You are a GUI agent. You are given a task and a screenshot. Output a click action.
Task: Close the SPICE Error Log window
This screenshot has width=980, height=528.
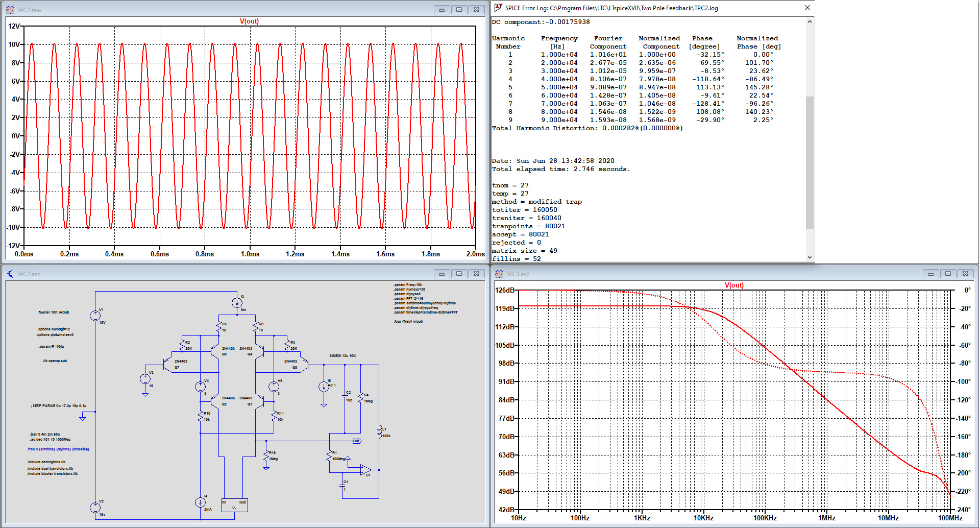coord(807,8)
